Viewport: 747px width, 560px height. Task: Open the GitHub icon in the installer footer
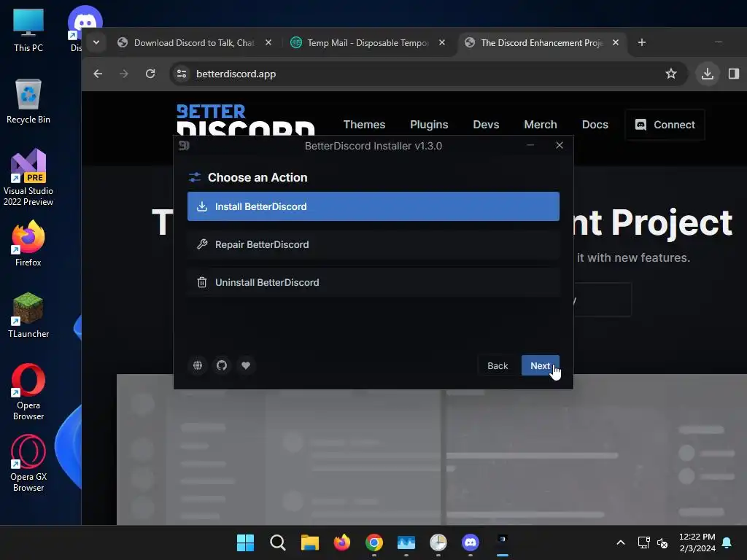(x=222, y=365)
